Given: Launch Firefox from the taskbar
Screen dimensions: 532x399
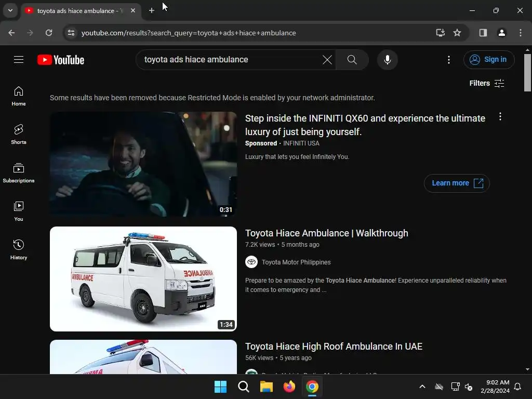Looking at the screenshot, I should coord(289,387).
